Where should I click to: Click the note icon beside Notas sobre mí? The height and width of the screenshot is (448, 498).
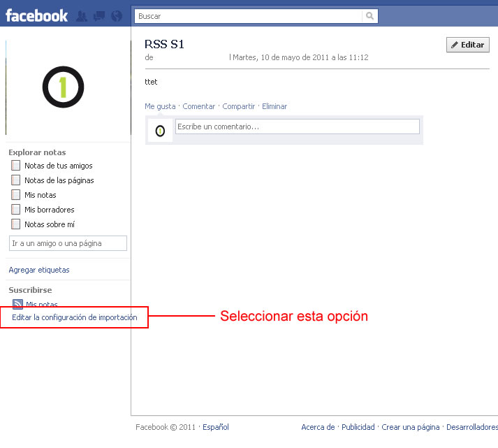(x=15, y=224)
